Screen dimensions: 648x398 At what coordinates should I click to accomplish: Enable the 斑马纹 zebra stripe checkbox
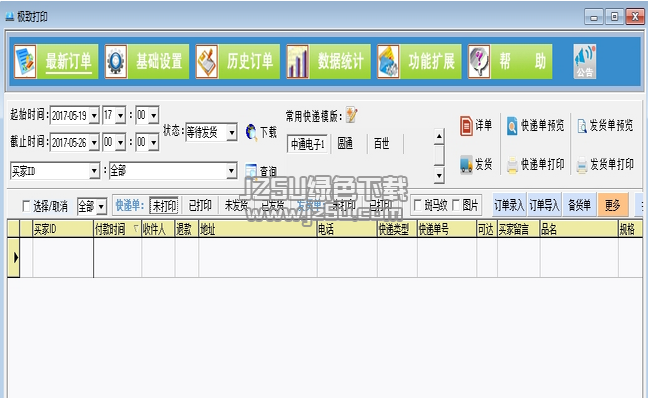tap(417, 205)
